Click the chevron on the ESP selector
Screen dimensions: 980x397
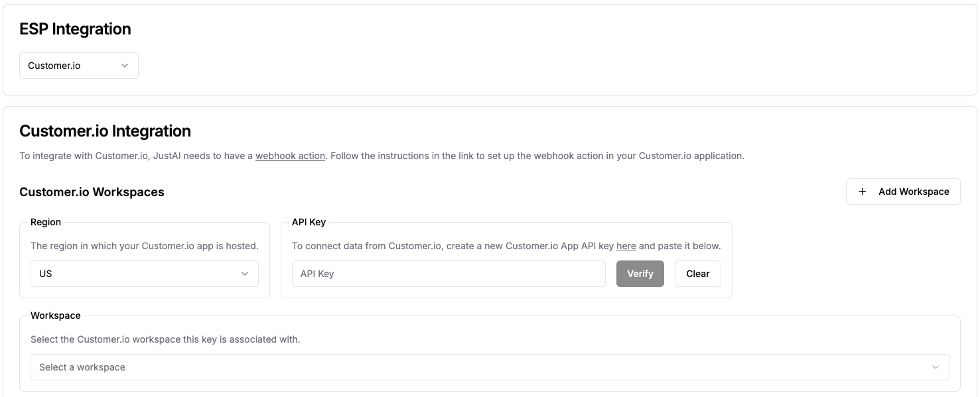tap(125, 66)
